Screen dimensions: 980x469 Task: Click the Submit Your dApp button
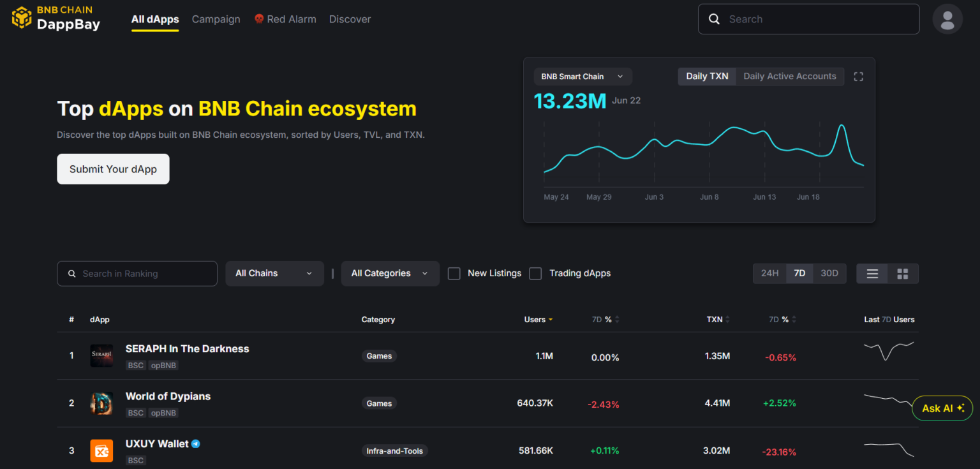tap(113, 169)
